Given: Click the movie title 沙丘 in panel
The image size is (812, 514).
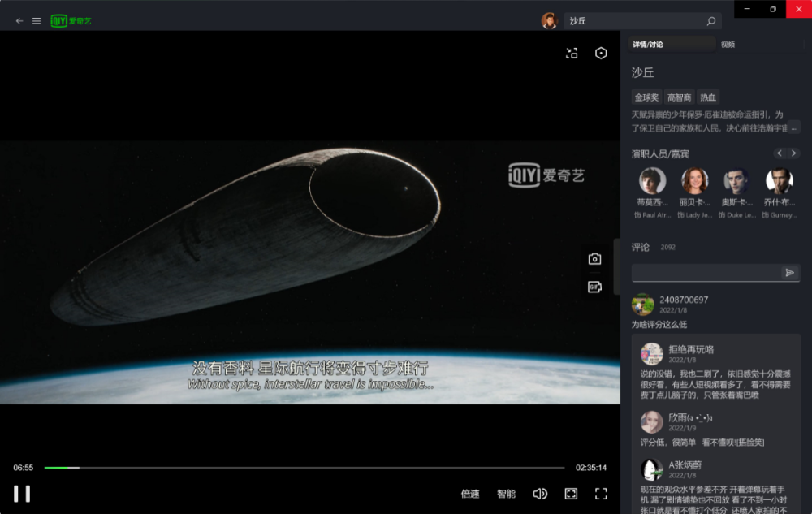Looking at the screenshot, I should (x=642, y=72).
